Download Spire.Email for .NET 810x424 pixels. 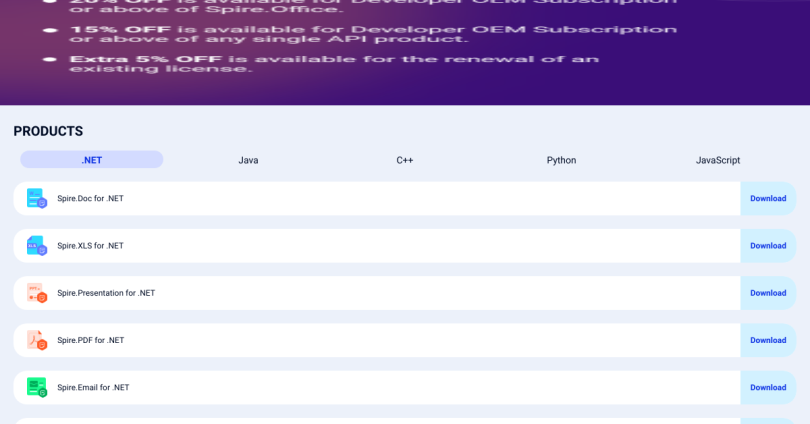(768, 387)
